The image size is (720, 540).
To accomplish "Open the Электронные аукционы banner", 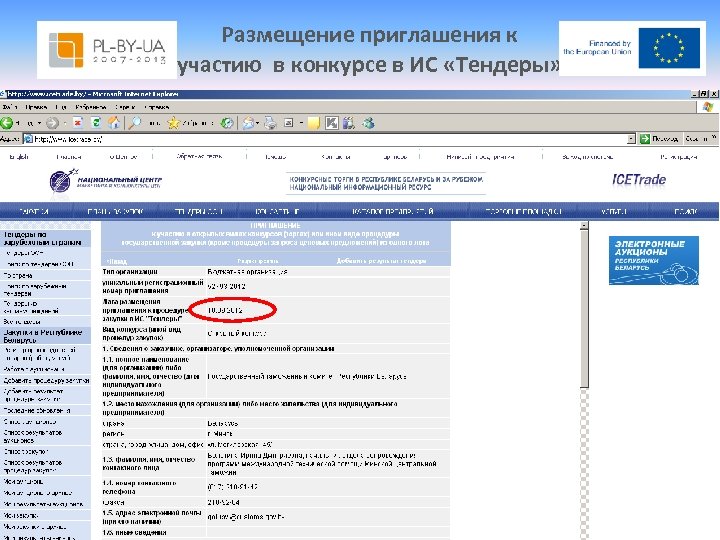I will tap(653, 260).
